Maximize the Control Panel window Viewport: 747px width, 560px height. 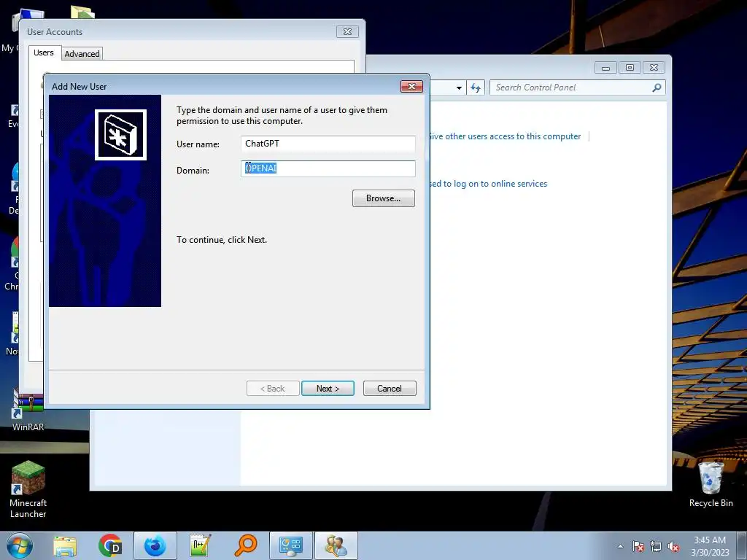tap(630, 68)
